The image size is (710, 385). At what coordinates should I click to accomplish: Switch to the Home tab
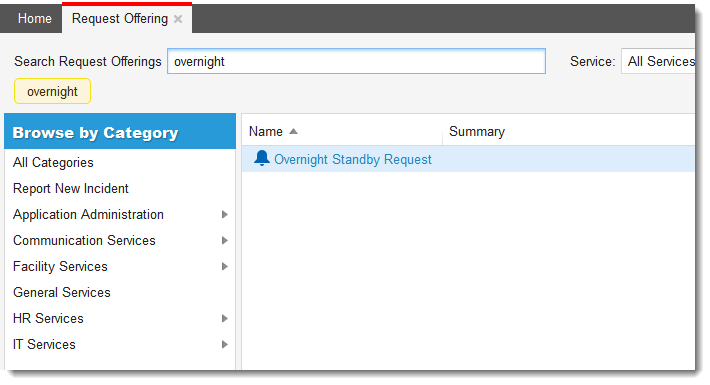pos(34,19)
